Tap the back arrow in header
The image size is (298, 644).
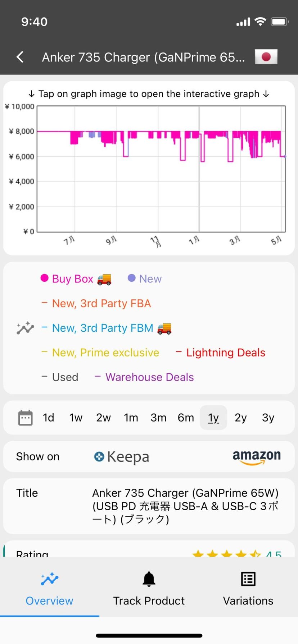(20, 57)
